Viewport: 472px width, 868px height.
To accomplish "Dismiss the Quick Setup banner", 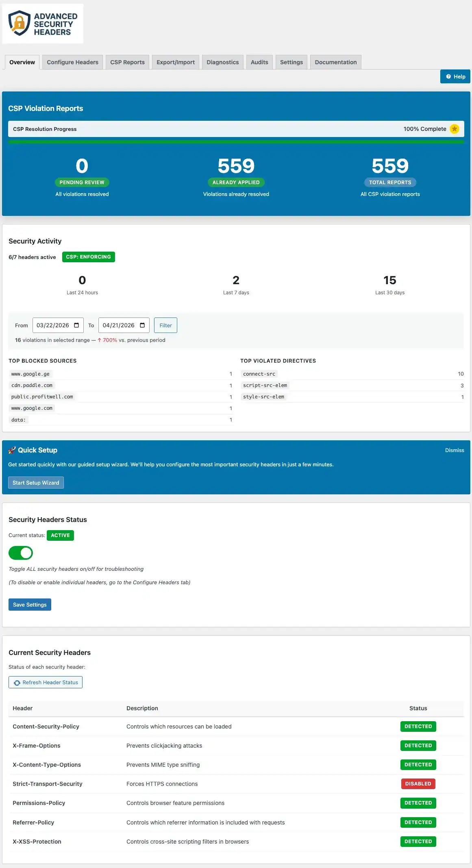I will pos(454,450).
